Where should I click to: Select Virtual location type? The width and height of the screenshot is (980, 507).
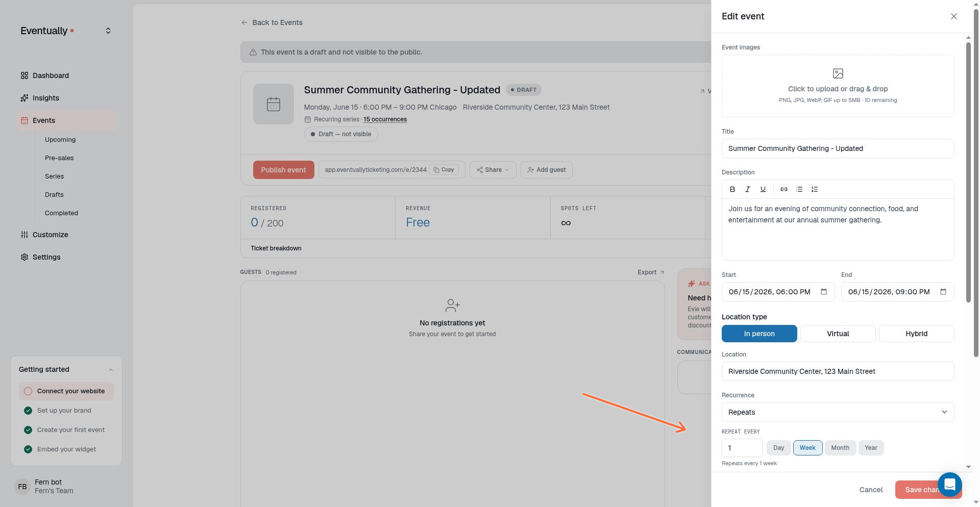pyautogui.click(x=838, y=334)
